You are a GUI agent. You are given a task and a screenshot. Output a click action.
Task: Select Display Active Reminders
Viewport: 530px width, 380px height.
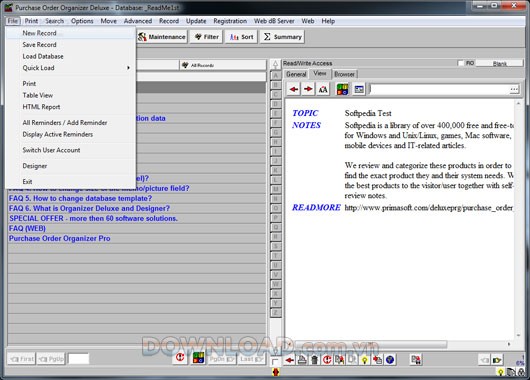[x=70, y=134]
